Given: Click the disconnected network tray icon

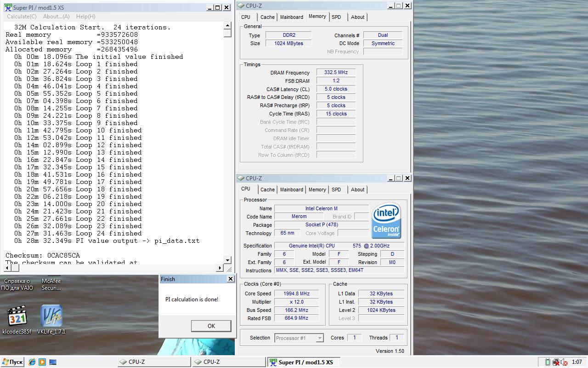Looking at the screenshot, I should point(556,362).
